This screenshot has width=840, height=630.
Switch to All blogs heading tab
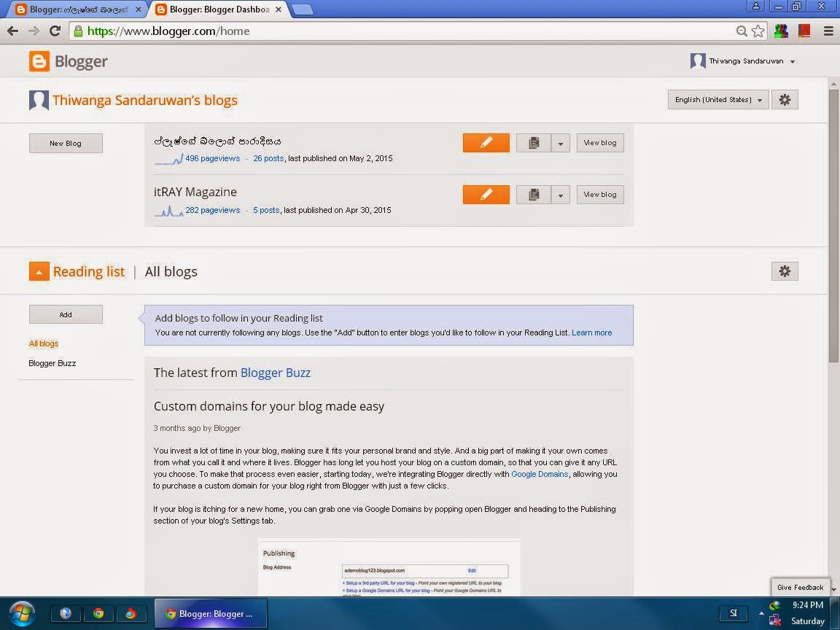(x=171, y=271)
